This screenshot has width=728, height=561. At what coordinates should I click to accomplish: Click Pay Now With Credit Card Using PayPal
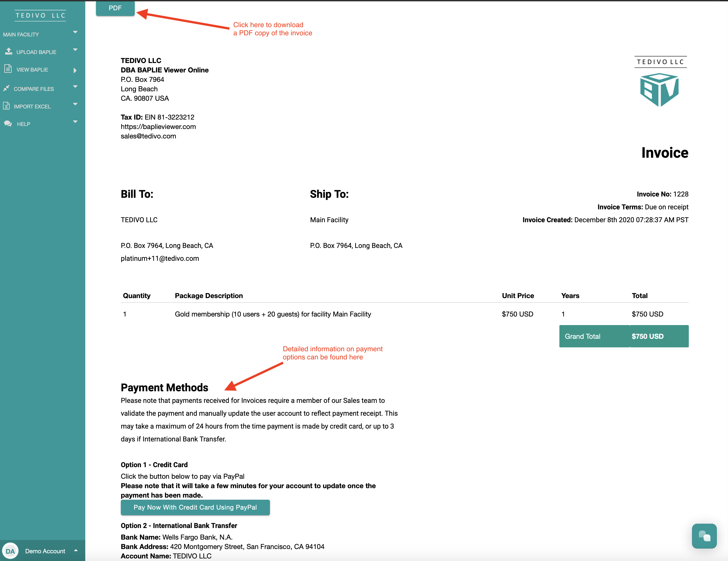pos(195,507)
